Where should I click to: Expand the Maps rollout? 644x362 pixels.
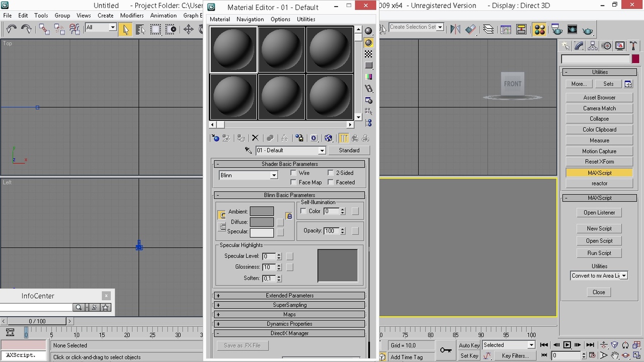pyautogui.click(x=289, y=314)
